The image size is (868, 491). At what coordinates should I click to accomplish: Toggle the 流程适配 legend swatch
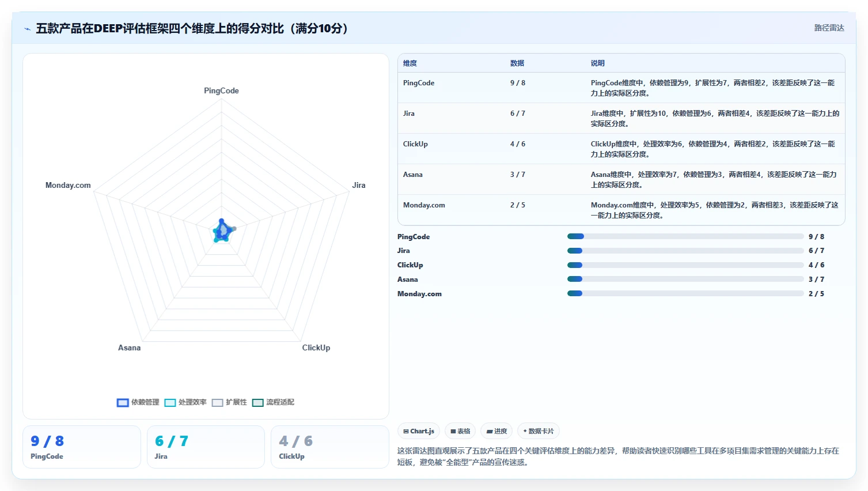257,403
